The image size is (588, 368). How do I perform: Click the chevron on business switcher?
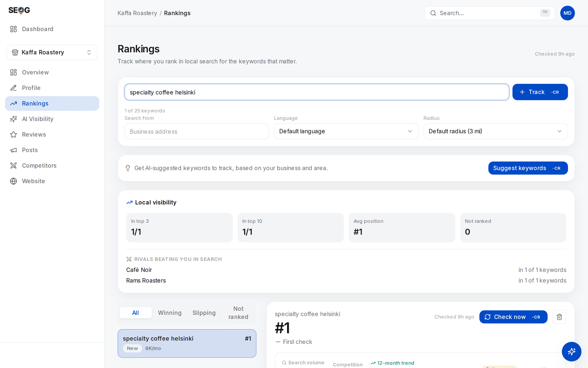click(x=89, y=52)
